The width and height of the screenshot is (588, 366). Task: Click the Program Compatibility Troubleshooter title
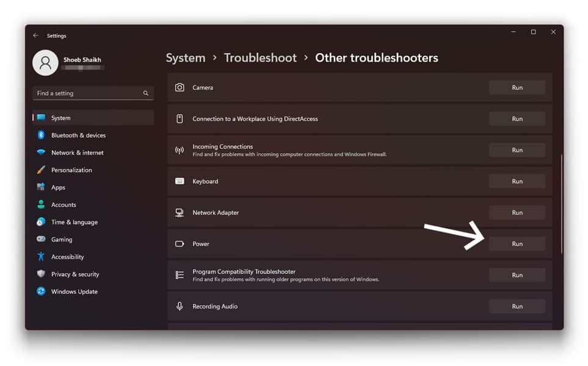244,271
